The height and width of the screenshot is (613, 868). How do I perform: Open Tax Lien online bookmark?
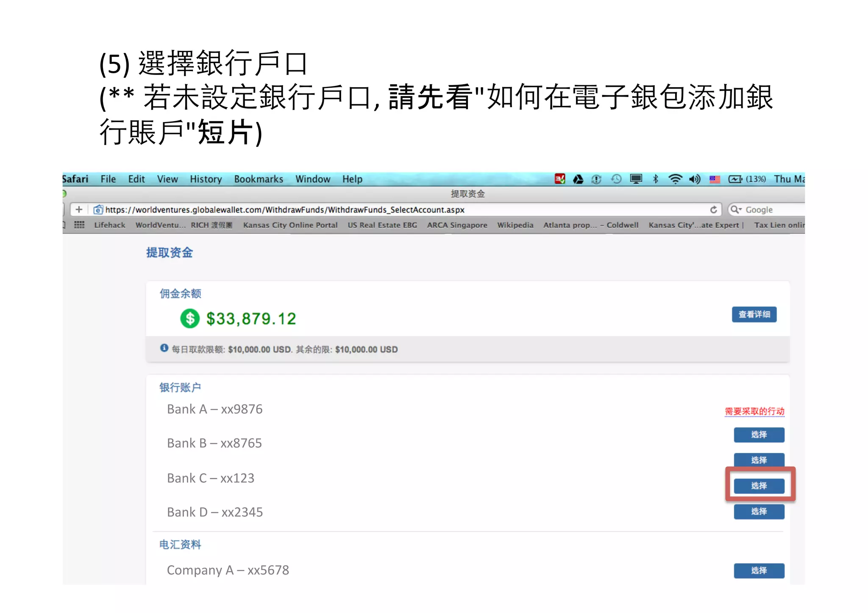coord(779,225)
